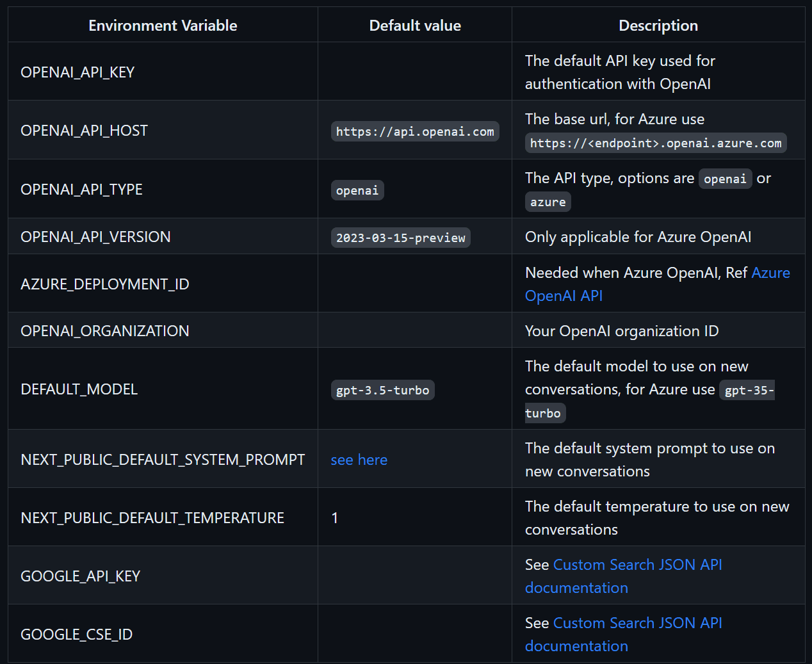Open Custom Search documentation link in GOOGLE_CSE_ID row

[637, 623]
